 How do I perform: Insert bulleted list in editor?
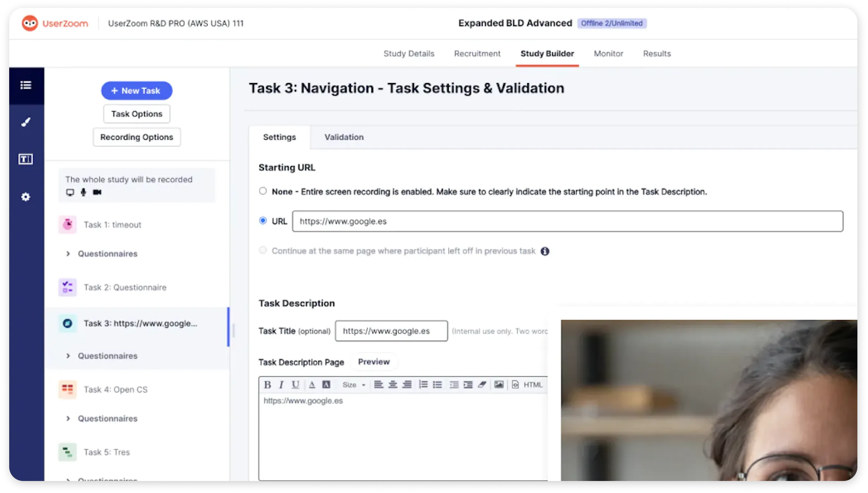(437, 385)
